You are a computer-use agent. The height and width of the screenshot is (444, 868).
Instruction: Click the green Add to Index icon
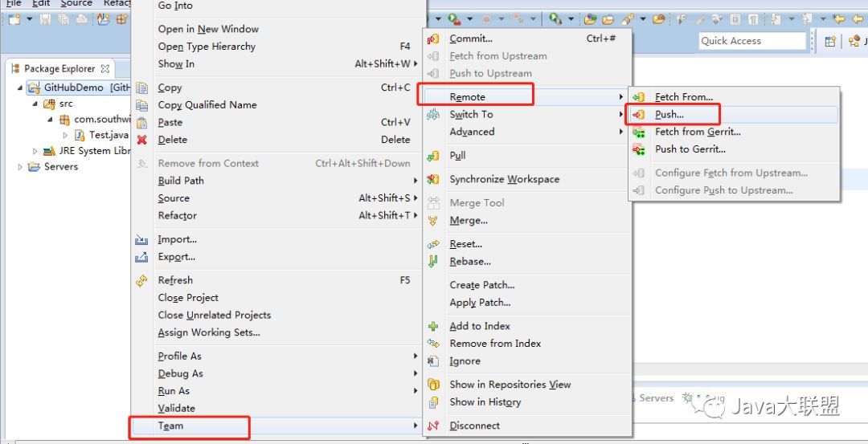433,326
